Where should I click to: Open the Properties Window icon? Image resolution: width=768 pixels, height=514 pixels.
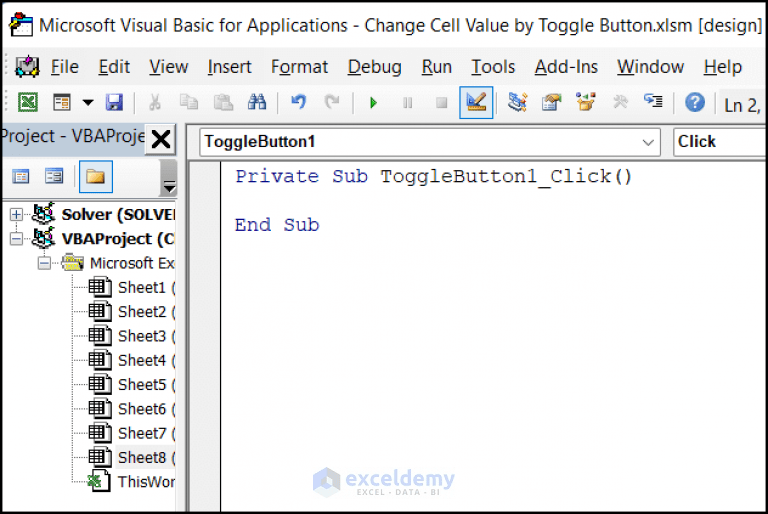pos(552,102)
